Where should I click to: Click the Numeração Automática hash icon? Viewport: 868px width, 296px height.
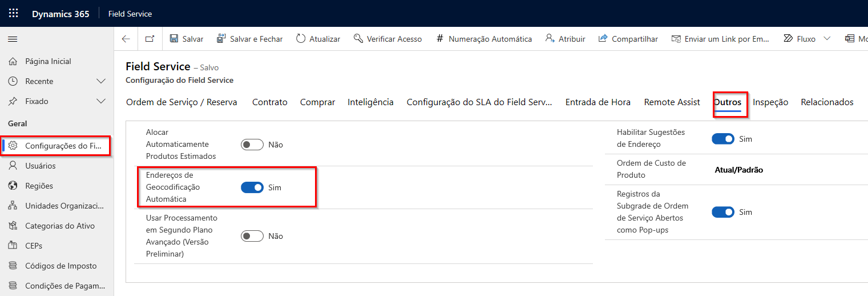pyautogui.click(x=439, y=39)
